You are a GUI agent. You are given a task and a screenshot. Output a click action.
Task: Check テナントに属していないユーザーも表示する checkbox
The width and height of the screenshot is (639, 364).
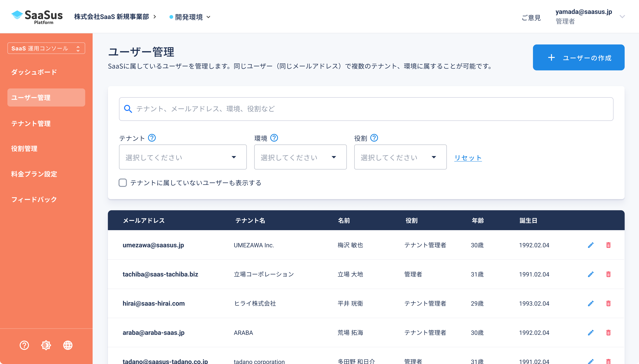click(x=123, y=183)
